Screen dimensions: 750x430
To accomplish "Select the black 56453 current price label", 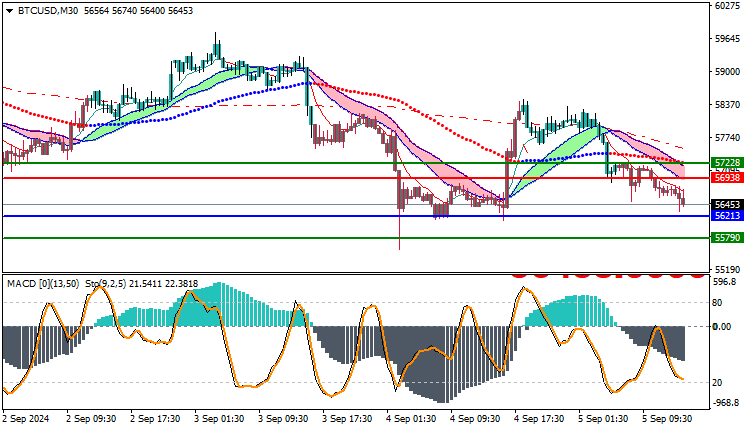I will (x=727, y=205).
